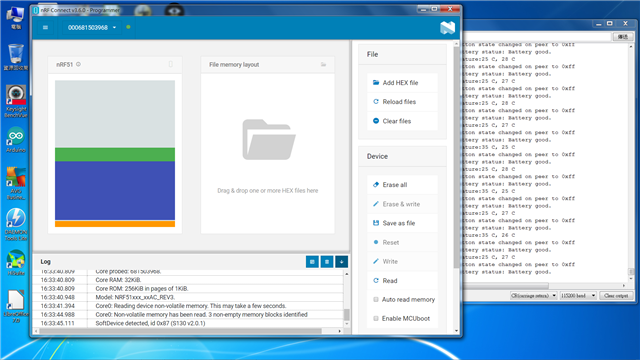The width and height of the screenshot is (640, 360).
Task: Open the hamburger app menu in nRF Connect
Action: [x=45, y=27]
